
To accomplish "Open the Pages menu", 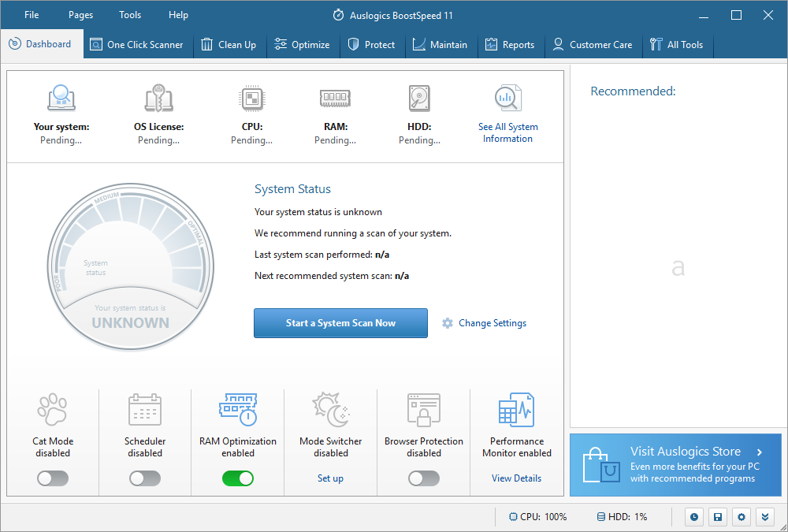I will click(80, 15).
